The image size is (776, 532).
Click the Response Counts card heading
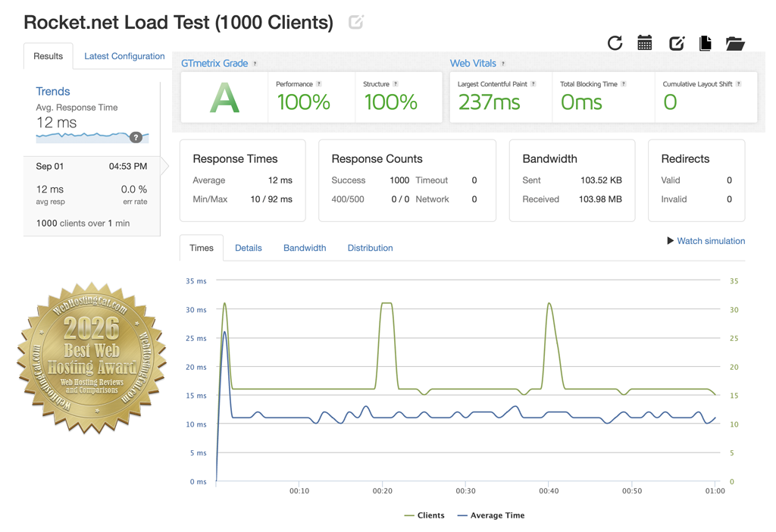click(x=377, y=159)
